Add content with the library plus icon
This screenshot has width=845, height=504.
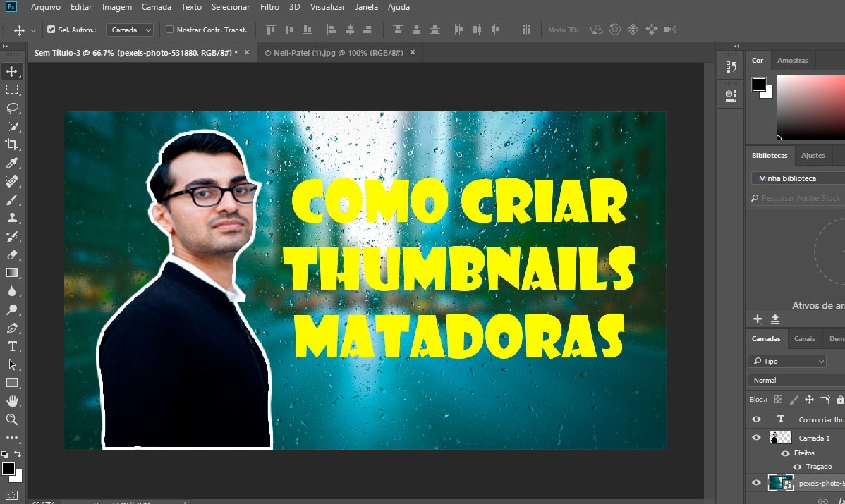pyautogui.click(x=758, y=319)
